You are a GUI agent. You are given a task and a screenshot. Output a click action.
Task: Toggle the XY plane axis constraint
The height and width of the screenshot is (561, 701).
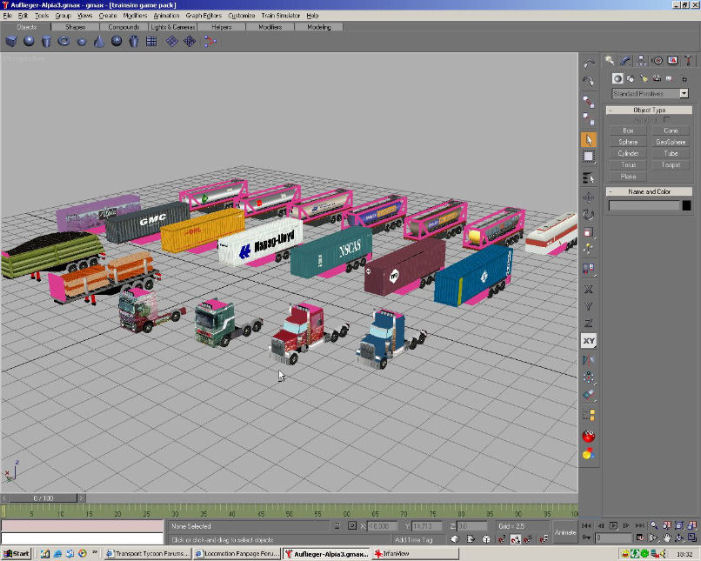pos(589,341)
